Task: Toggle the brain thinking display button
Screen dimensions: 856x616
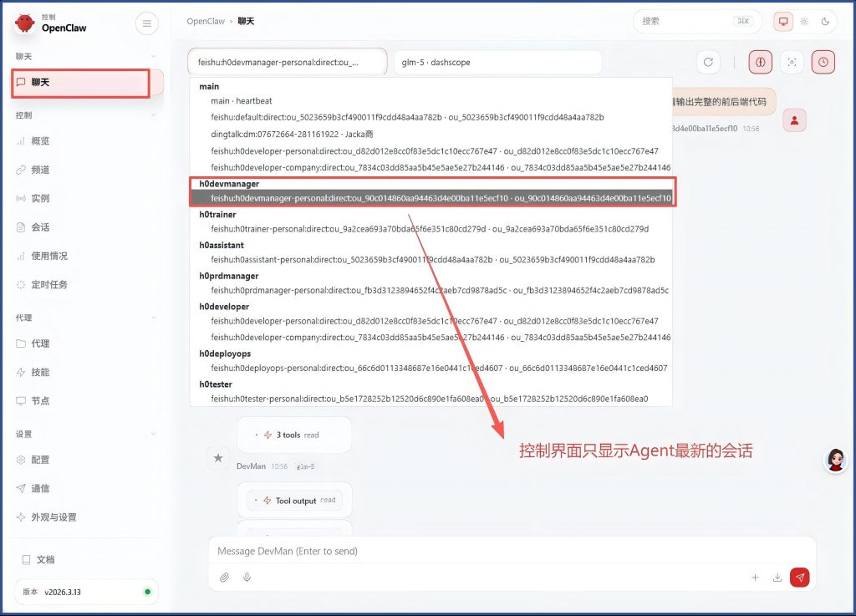Action: (760, 62)
